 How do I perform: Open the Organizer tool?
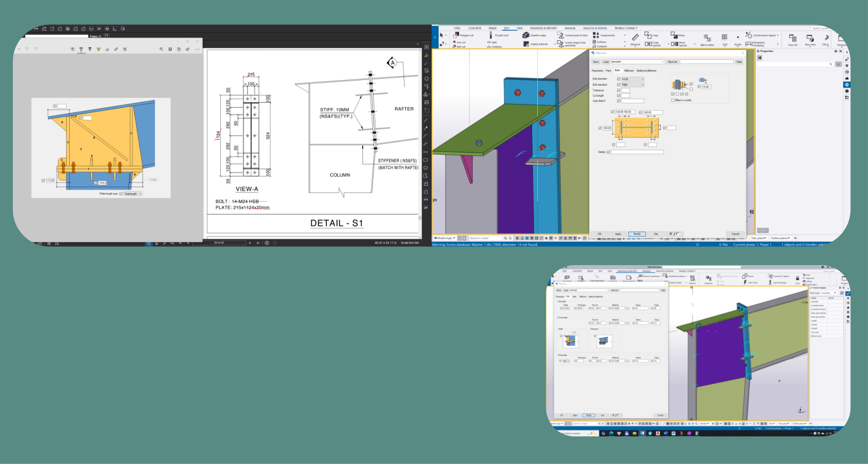pyautogui.click(x=708, y=278)
